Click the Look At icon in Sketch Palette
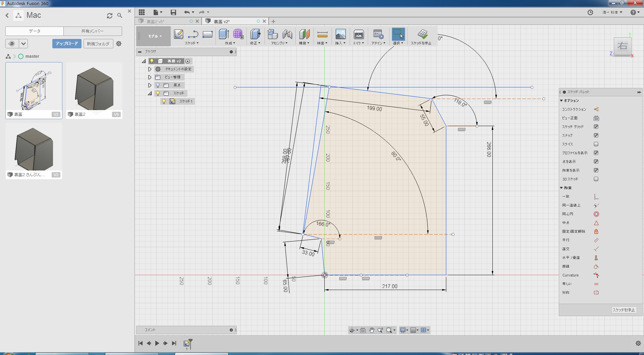This screenshot has height=355, width=644. tap(596, 118)
